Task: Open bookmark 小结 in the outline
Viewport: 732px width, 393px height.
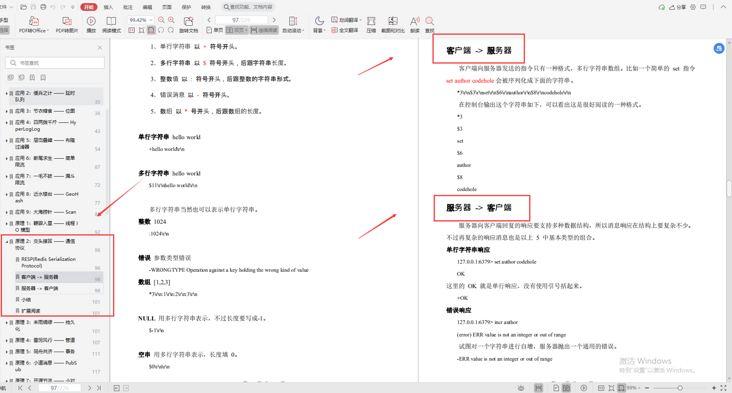Action: pyautogui.click(x=26, y=300)
